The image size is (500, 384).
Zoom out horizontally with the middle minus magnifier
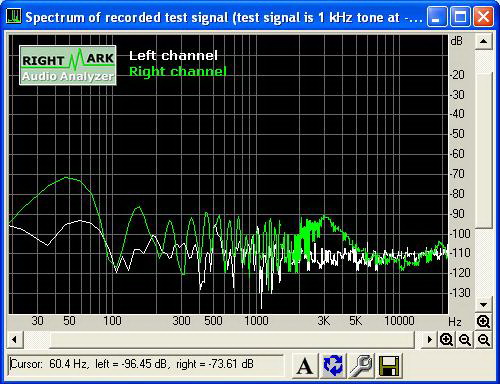[465, 340]
